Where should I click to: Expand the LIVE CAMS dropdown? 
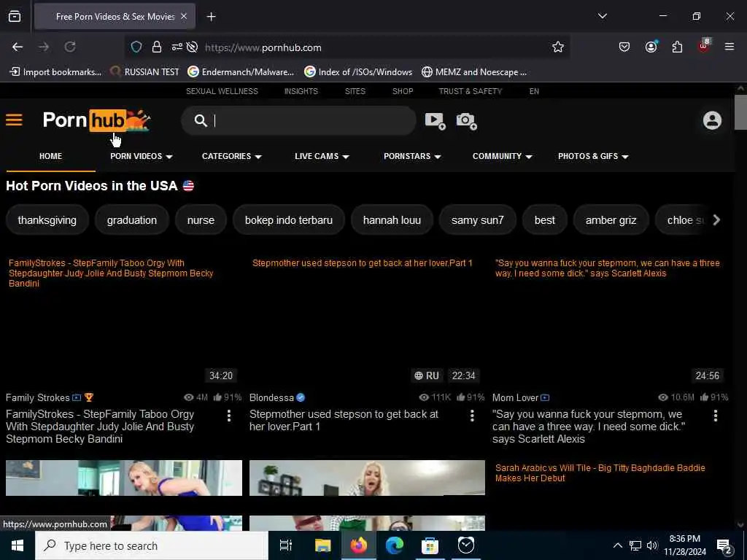pyautogui.click(x=322, y=156)
